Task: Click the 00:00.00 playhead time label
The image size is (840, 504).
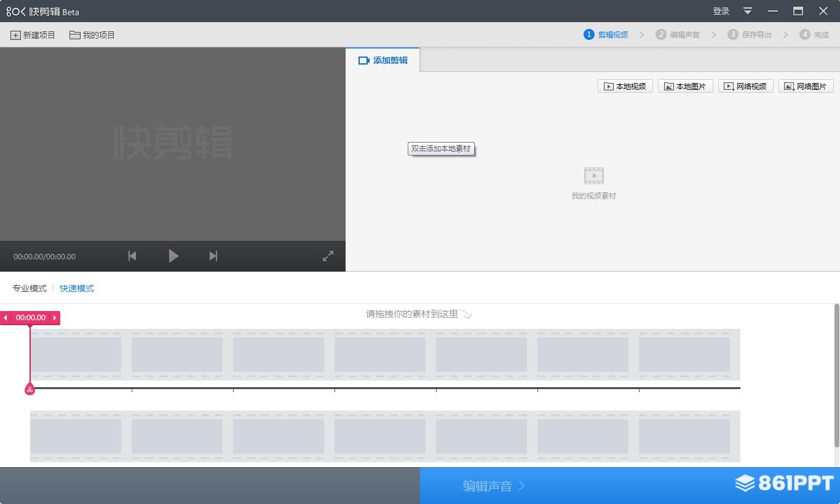Action: coord(31,318)
